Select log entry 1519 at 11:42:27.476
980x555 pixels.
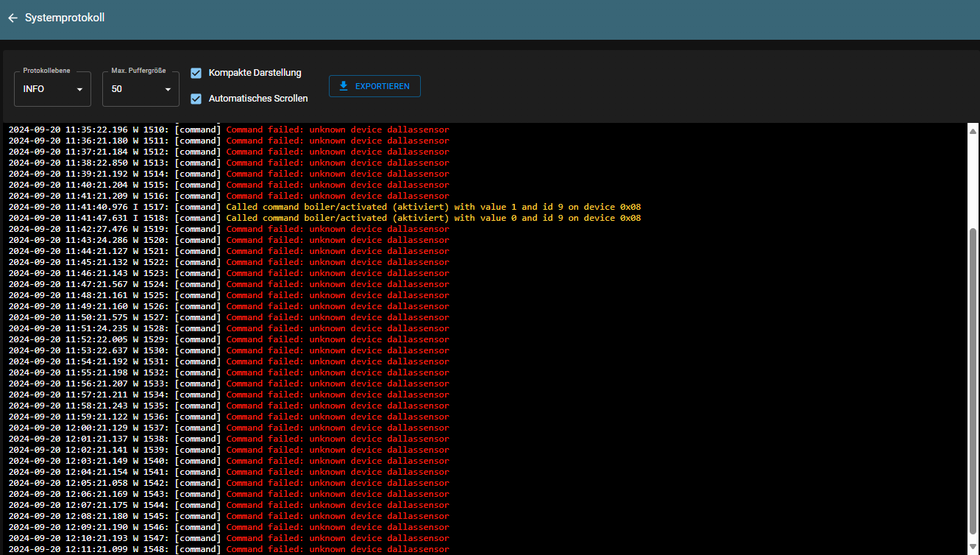click(x=229, y=229)
